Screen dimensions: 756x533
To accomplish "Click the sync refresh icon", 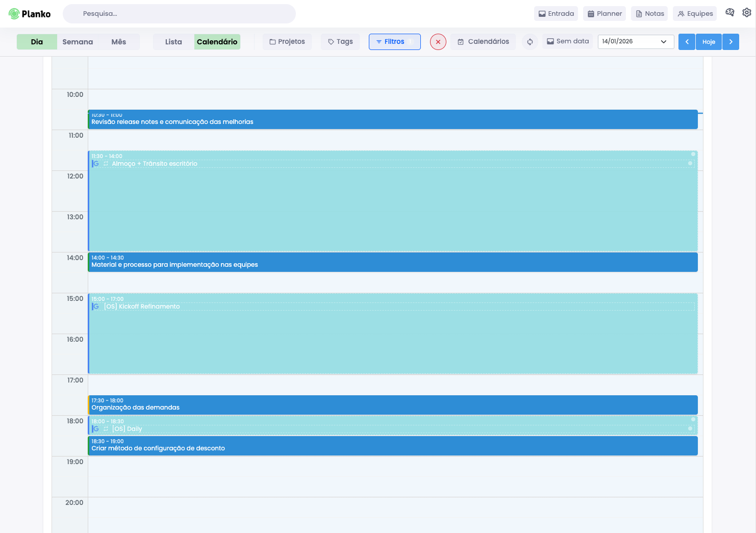I will pos(530,42).
